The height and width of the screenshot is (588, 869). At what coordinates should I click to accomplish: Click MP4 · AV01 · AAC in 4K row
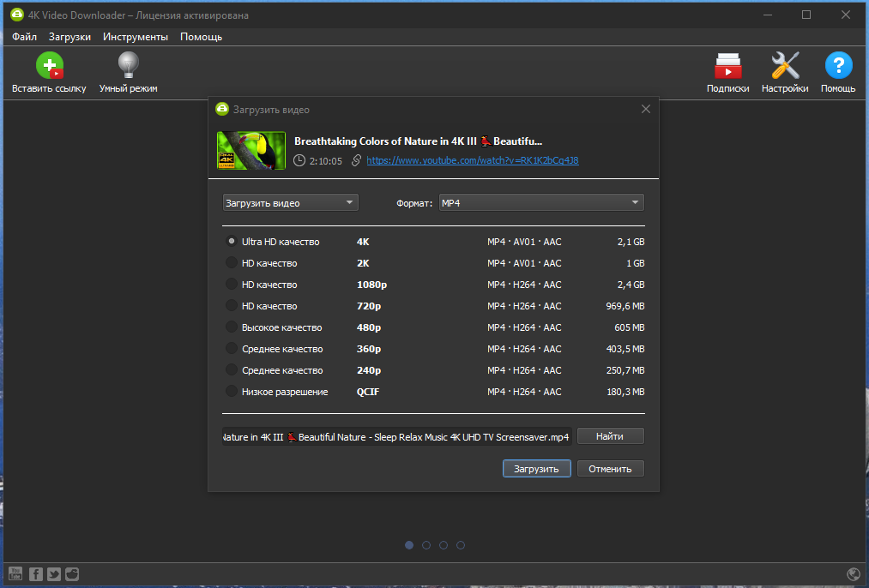(x=524, y=242)
